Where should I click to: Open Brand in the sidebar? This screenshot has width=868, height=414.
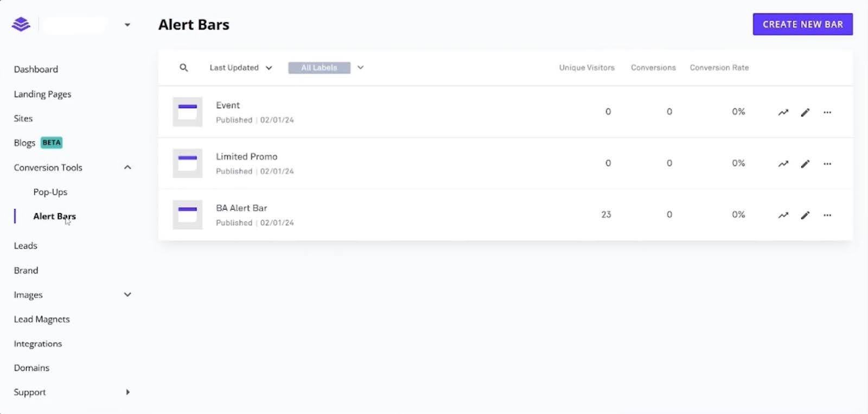tap(26, 270)
